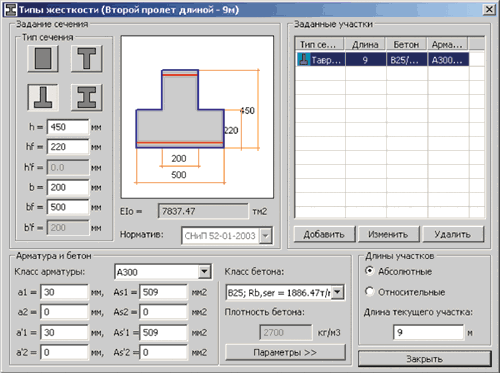Click the disabled b'f 200 field
The image size is (500, 373).
[x=68, y=228]
